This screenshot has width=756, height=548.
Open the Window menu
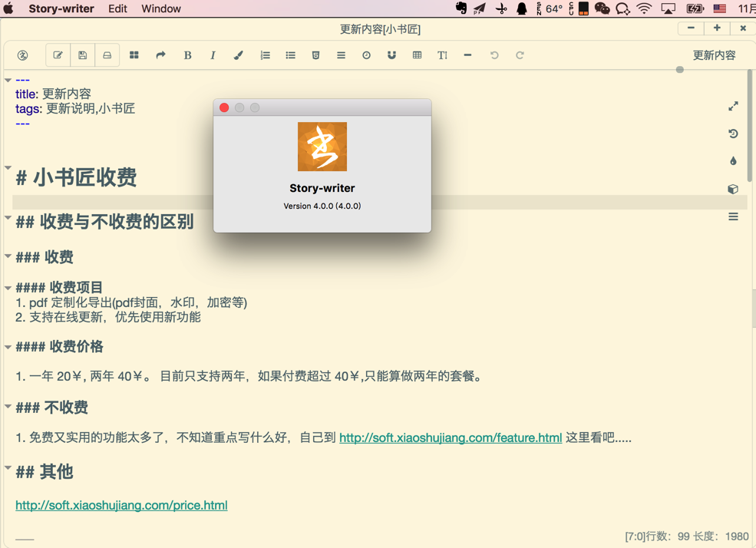161,8
